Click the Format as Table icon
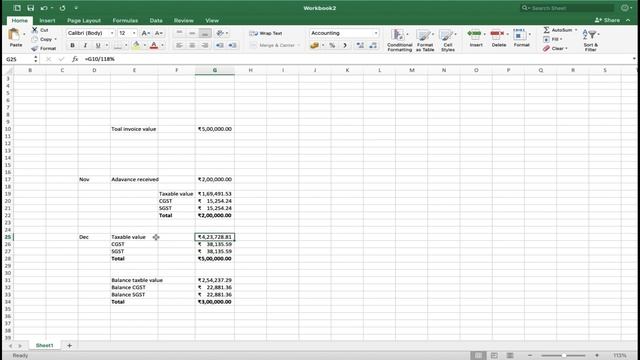The width and height of the screenshot is (640, 360). [424, 35]
